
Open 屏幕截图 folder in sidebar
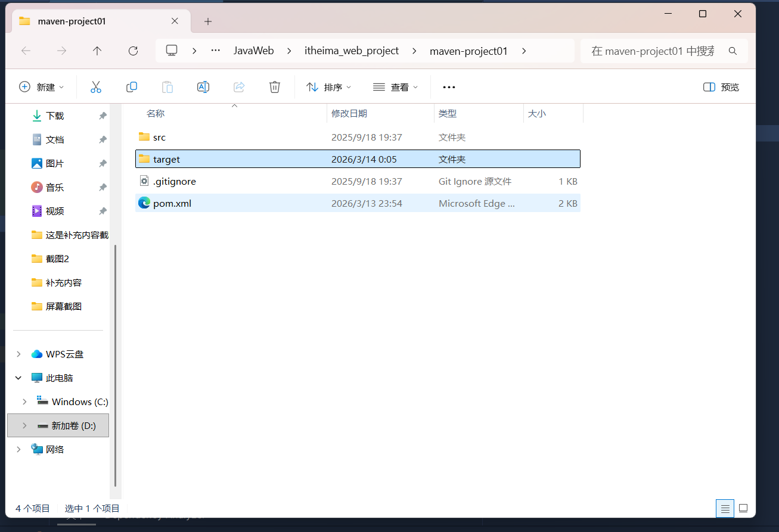[64, 306]
